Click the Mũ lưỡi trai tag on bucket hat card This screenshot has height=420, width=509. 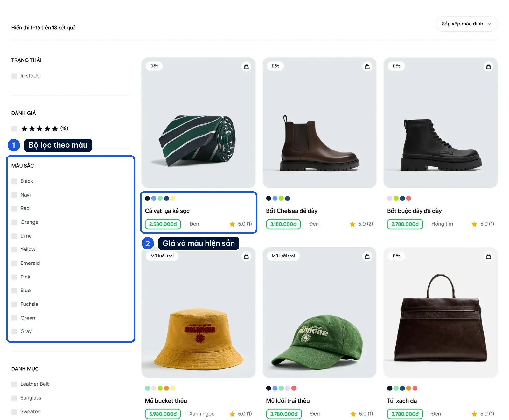point(162,256)
